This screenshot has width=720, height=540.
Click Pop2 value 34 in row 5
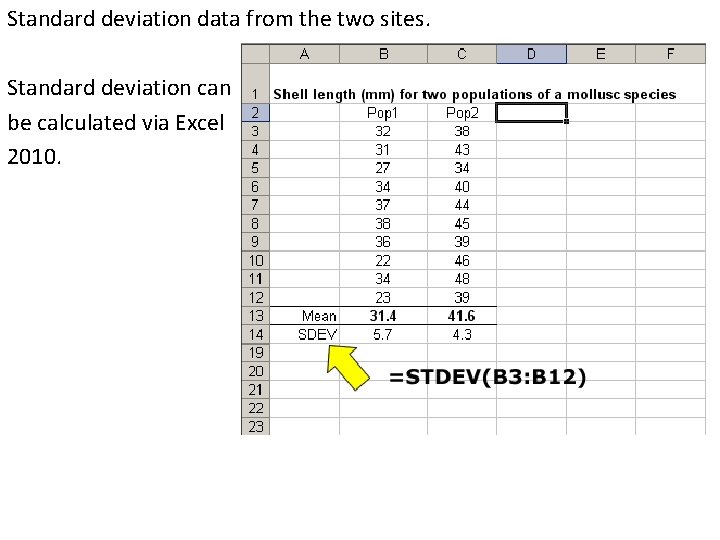pyautogui.click(x=462, y=168)
